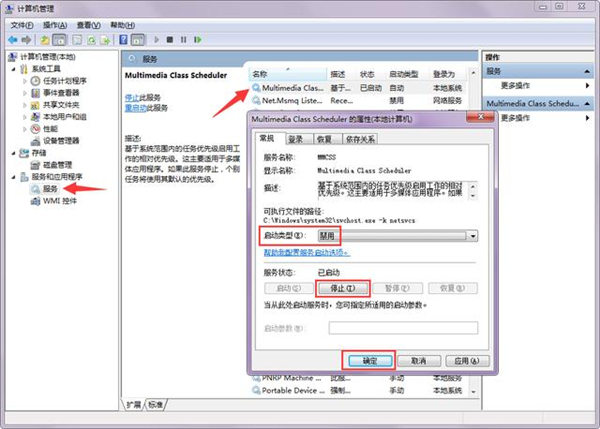
Task: Click the Restart service toolbar icon
Action: pos(197,40)
